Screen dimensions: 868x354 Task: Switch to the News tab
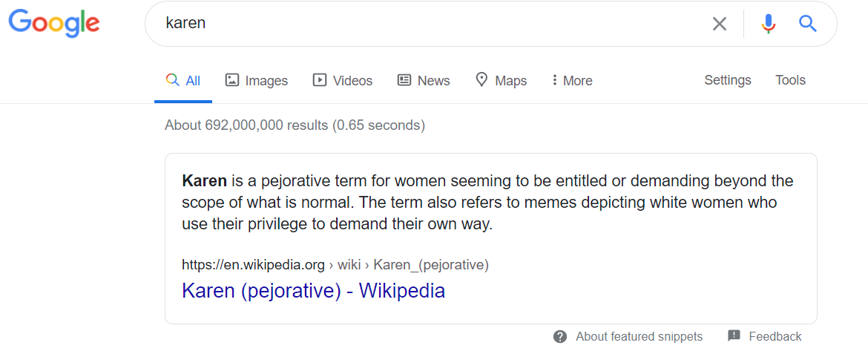point(424,81)
